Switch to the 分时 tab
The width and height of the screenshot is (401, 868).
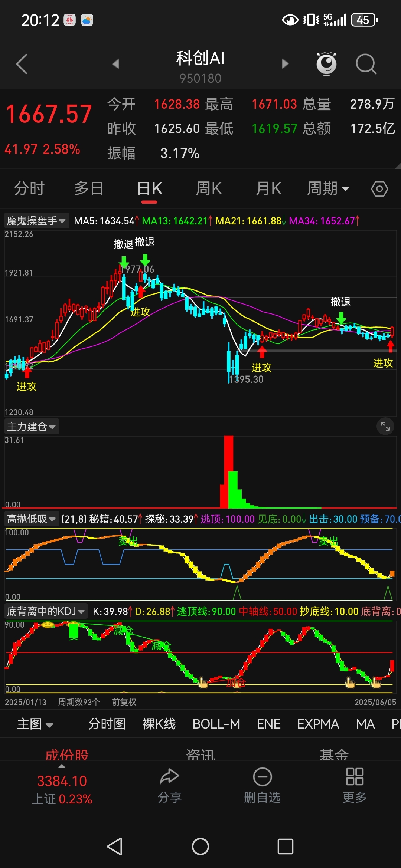[x=29, y=188]
